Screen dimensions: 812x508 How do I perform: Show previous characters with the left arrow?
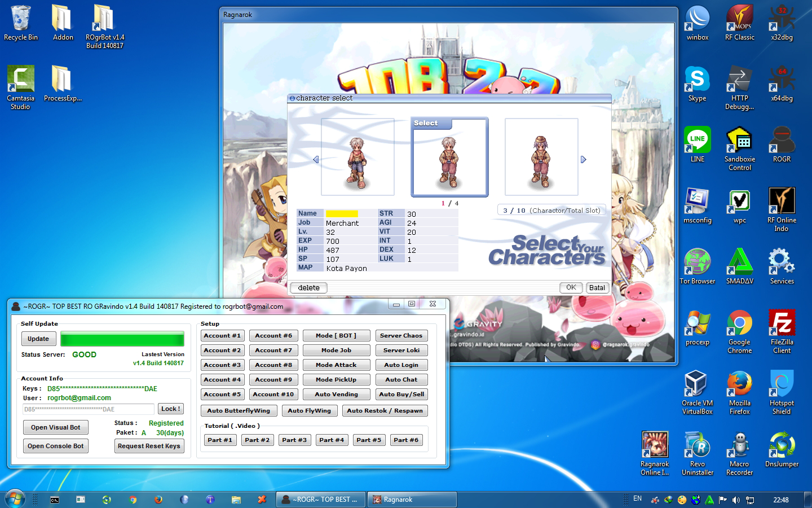click(x=316, y=160)
